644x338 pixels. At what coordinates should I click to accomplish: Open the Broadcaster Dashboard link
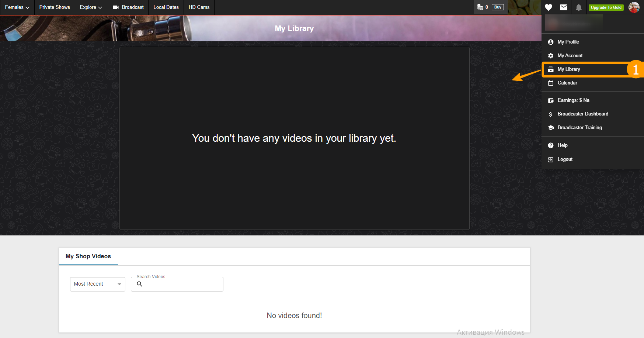point(583,114)
